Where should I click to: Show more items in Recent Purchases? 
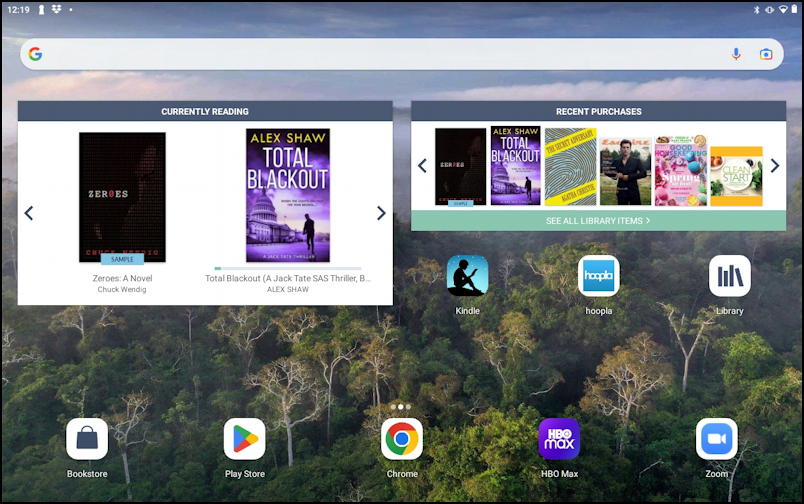pyautogui.click(x=775, y=166)
